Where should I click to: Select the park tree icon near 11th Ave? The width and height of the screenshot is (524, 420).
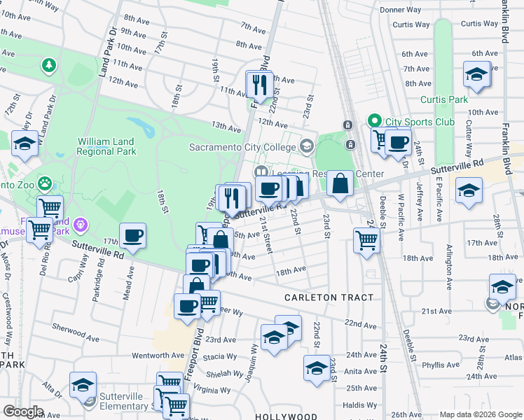pyautogui.click(x=49, y=65)
